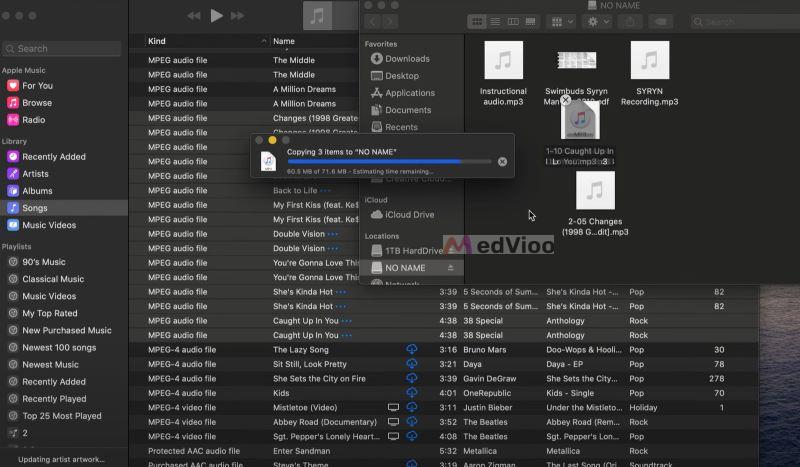The height and width of the screenshot is (467, 800).
Task: Open Desktop in Finder sidebar
Action: (395, 76)
